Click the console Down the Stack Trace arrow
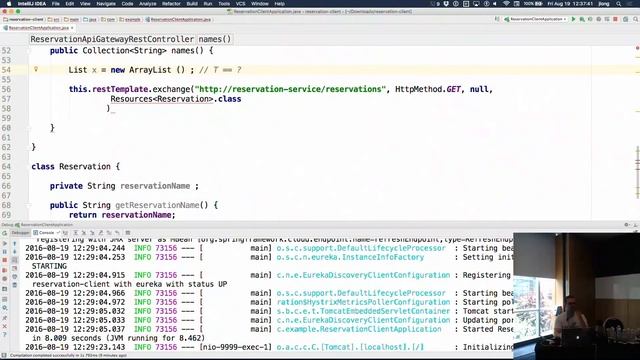The height and width of the screenshot is (360, 640). coord(15,252)
